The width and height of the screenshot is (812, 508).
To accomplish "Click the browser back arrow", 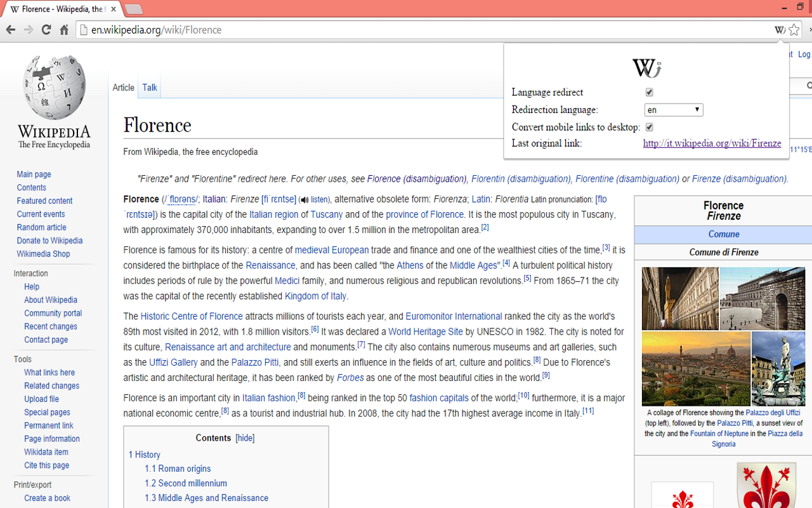I will (x=11, y=30).
